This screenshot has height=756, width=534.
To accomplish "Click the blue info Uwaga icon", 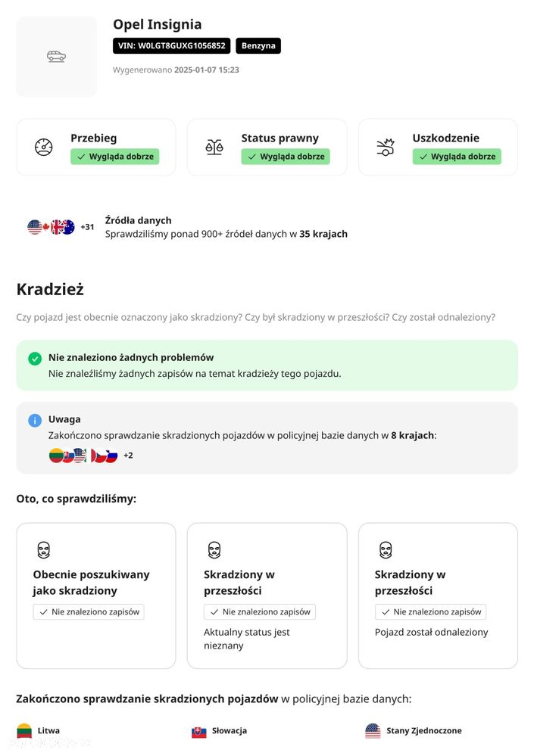I will pos(35,420).
